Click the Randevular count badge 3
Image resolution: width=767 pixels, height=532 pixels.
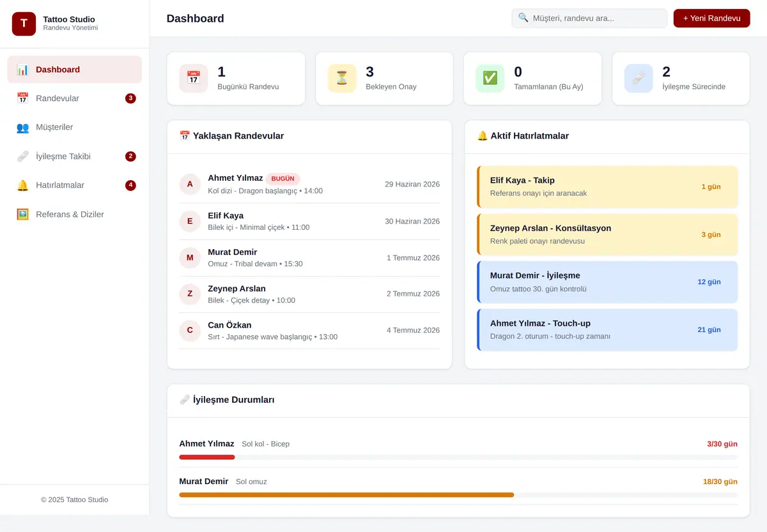click(x=130, y=98)
